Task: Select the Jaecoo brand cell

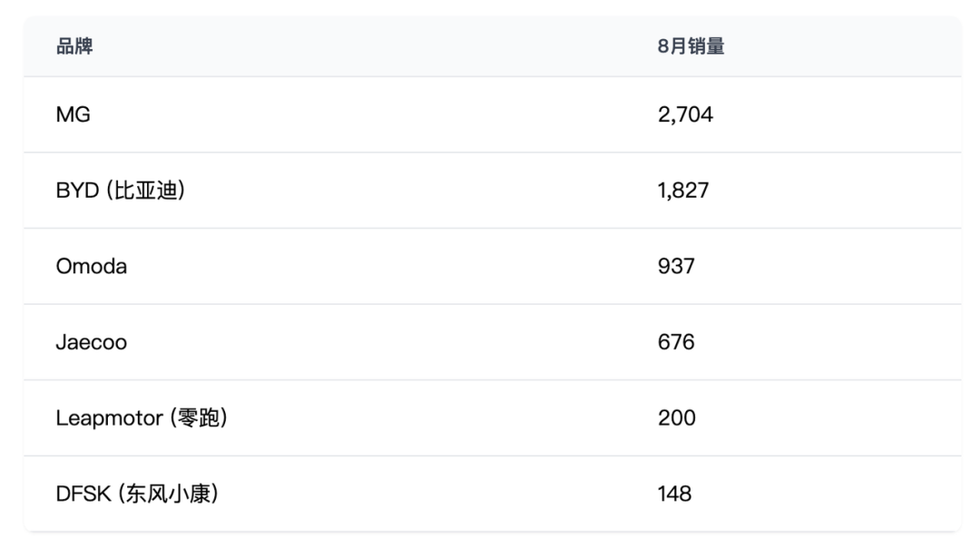Action: coord(91,342)
